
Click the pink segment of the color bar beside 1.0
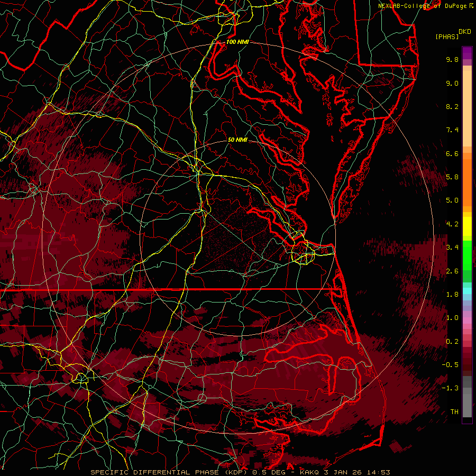point(467,321)
